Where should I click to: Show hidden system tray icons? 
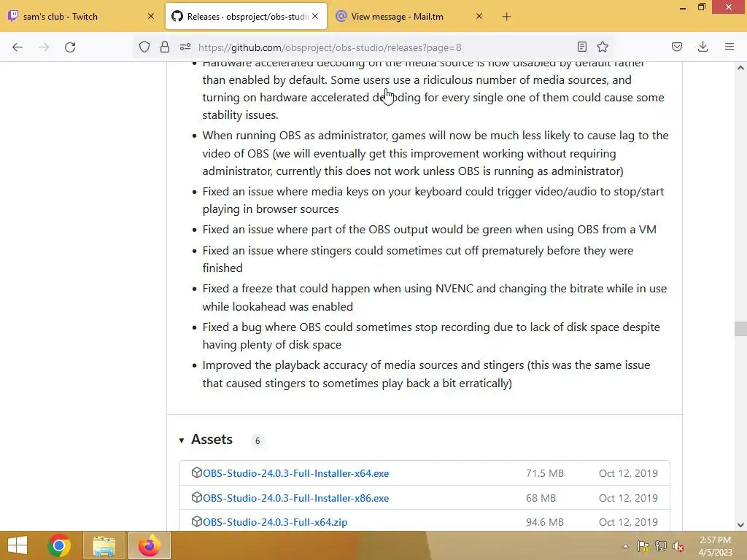coord(625,546)
